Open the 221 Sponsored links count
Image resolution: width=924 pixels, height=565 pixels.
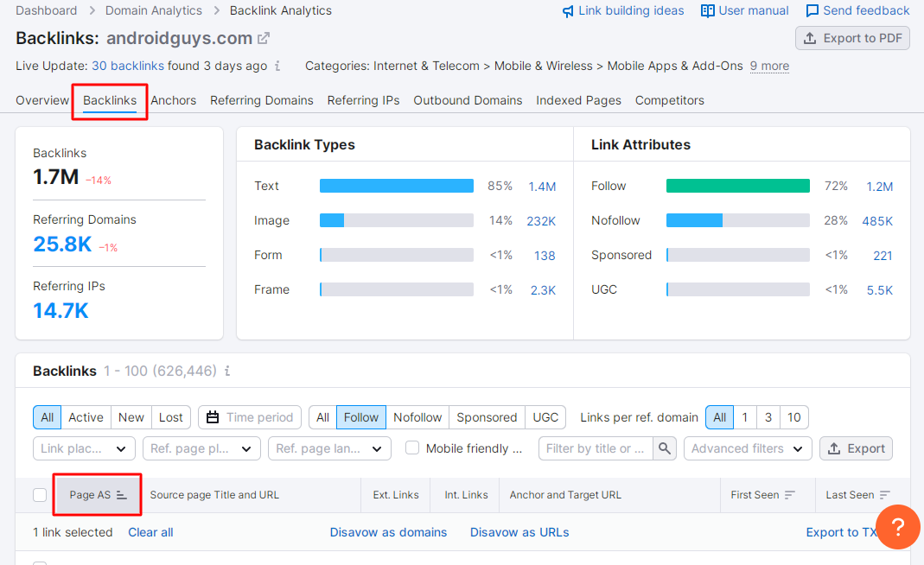point(883,256)
